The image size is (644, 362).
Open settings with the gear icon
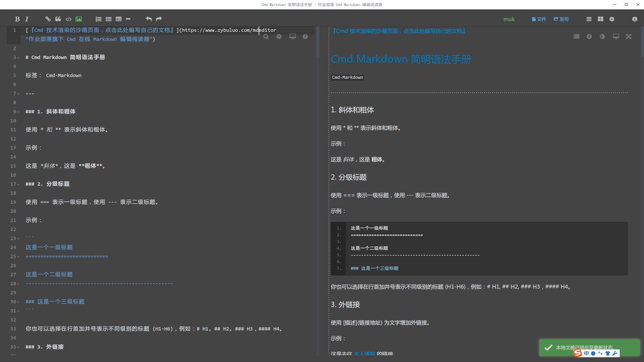point(612,19)
